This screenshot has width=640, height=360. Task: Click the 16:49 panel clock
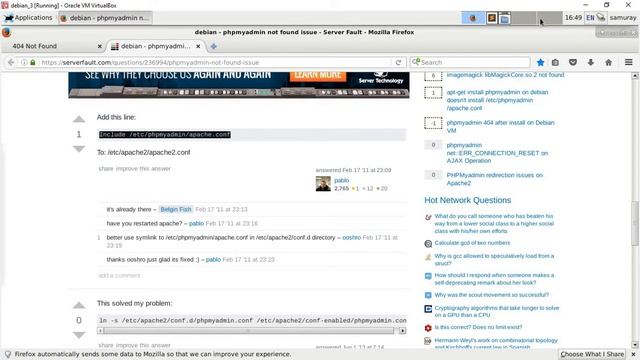(x=573, y=18)
